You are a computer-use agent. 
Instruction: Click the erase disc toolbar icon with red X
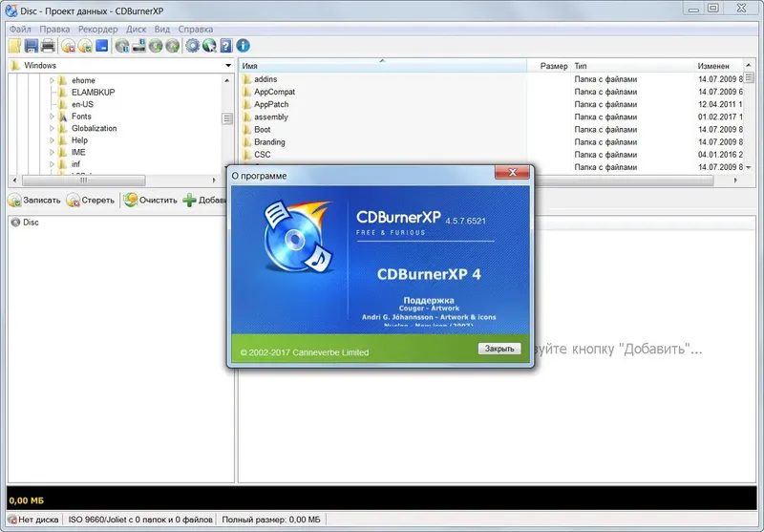click(68, 46)
